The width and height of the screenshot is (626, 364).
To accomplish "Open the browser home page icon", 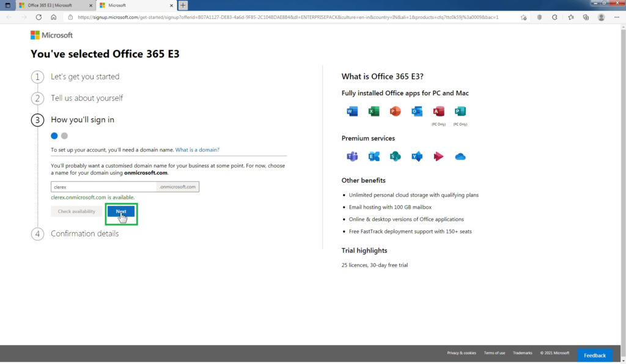I will click(x=54, y=17).
